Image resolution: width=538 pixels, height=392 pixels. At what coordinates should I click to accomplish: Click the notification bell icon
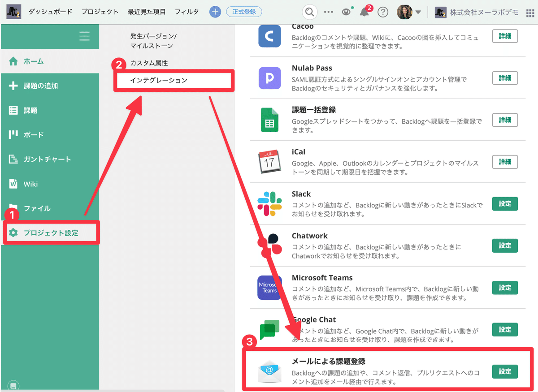[x=364, y=12]
